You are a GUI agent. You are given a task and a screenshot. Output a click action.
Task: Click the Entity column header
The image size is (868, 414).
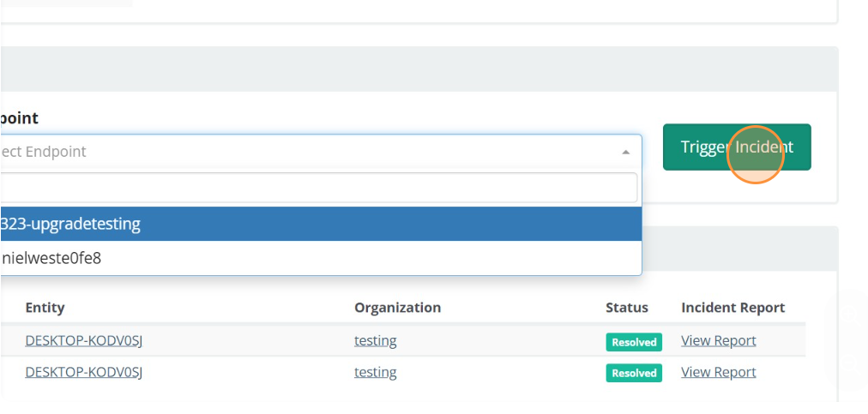tap(45, 307)
